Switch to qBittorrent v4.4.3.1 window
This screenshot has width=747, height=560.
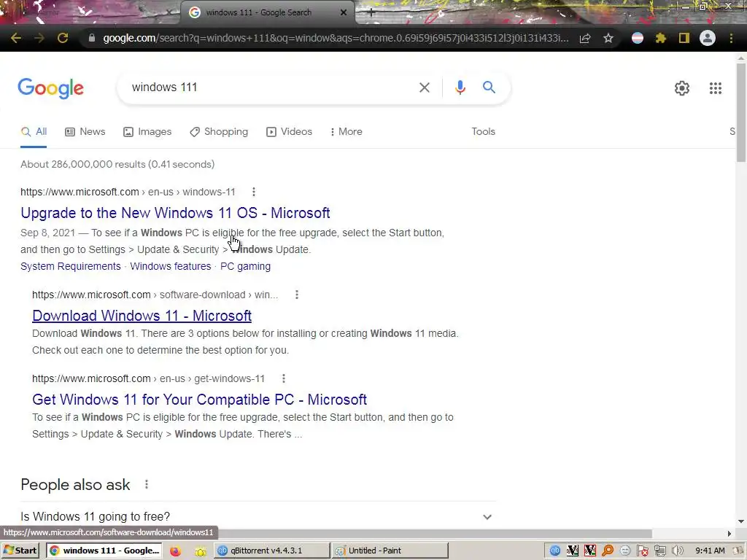click(271, 551)
